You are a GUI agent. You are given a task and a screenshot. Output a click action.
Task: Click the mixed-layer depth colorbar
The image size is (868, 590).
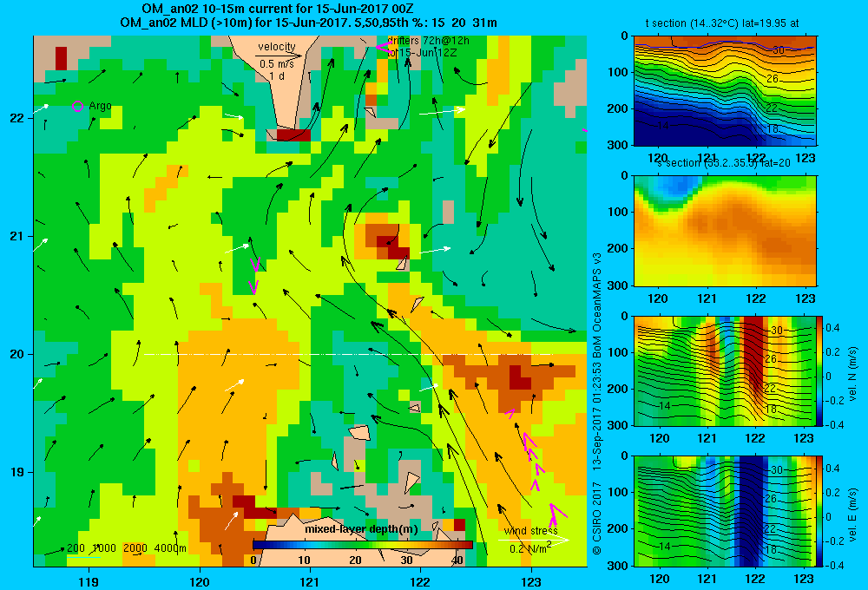click(363, 545)
